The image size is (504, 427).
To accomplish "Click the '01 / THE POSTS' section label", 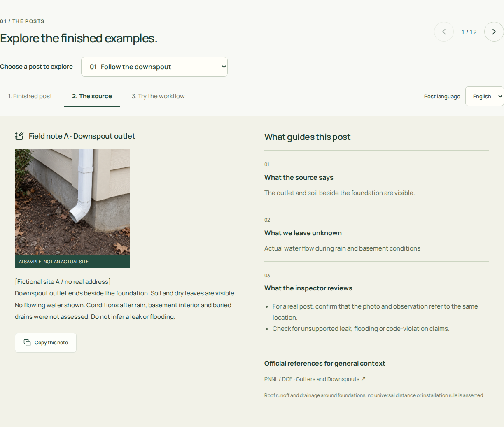I will [22, 21].
